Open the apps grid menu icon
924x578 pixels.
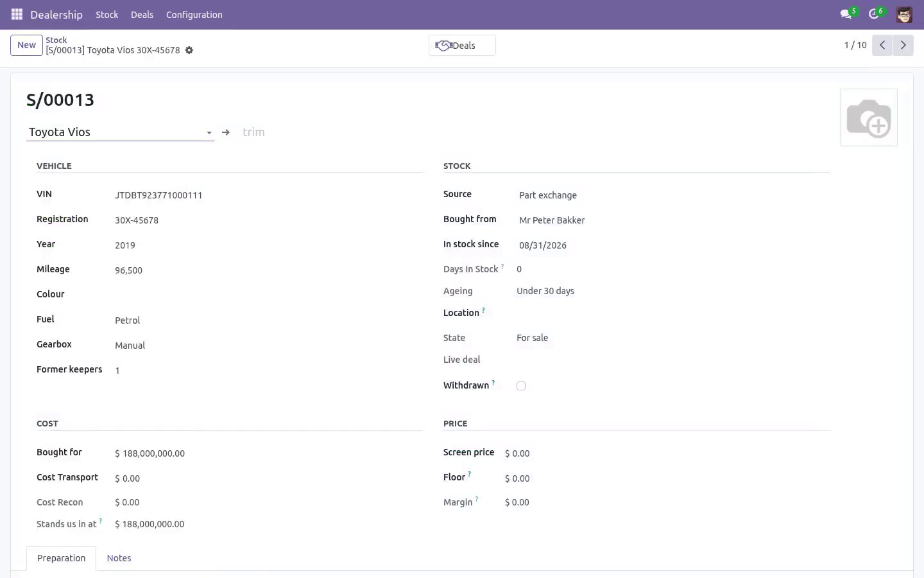pos(17,14)
